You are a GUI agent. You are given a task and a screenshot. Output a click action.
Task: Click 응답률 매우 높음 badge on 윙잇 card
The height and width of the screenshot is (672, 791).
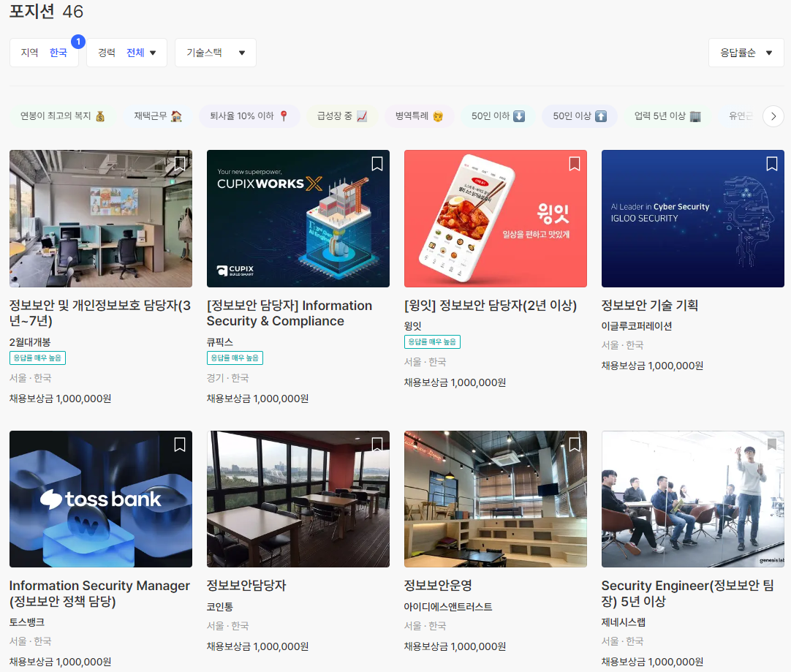(x=432, y=341)
